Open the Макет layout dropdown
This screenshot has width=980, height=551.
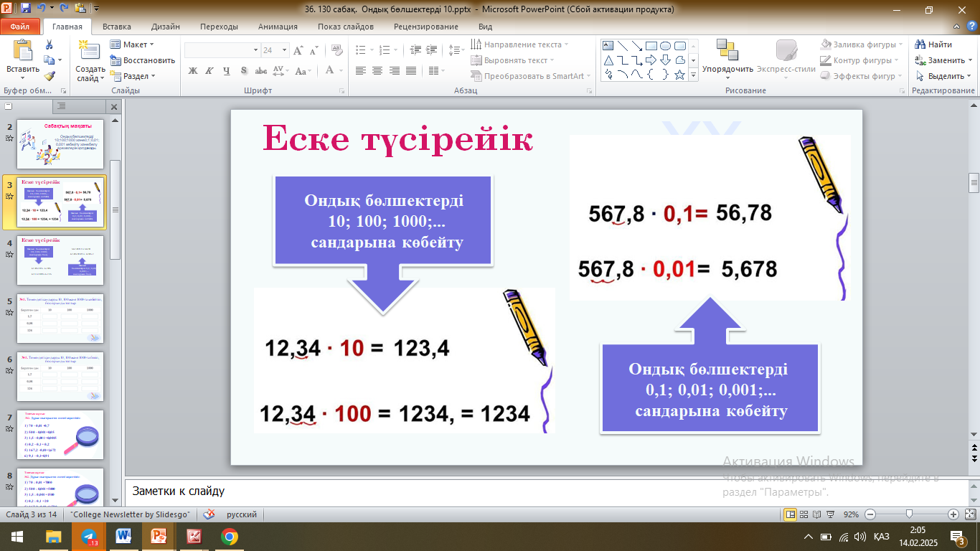click(x=134, y=44)
